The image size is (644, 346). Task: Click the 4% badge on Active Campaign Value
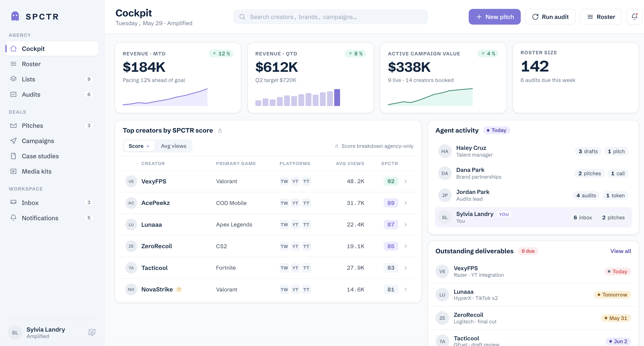[x=488, y=54]
